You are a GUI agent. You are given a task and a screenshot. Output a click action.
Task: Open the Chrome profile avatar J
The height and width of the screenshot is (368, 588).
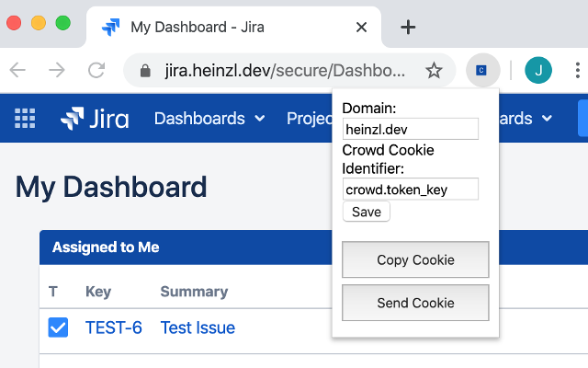tap(538, 70)
